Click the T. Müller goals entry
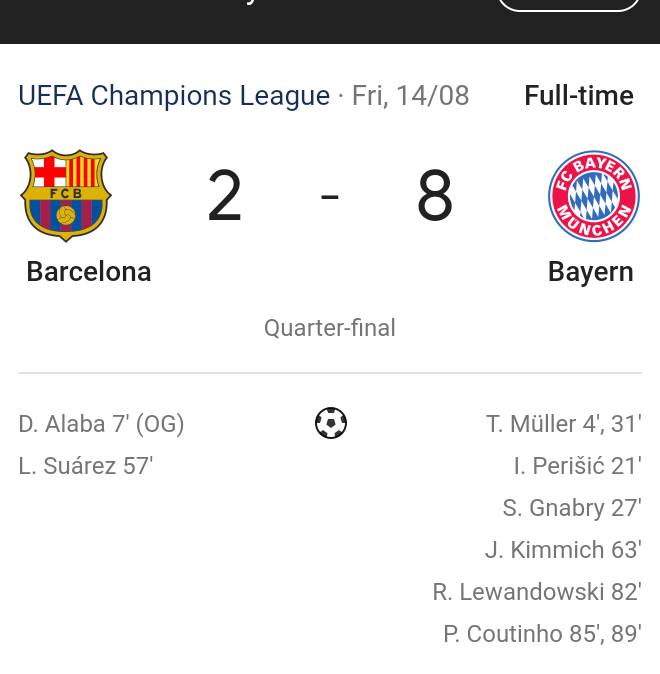 pyautogui.click(x=563, y=424)
